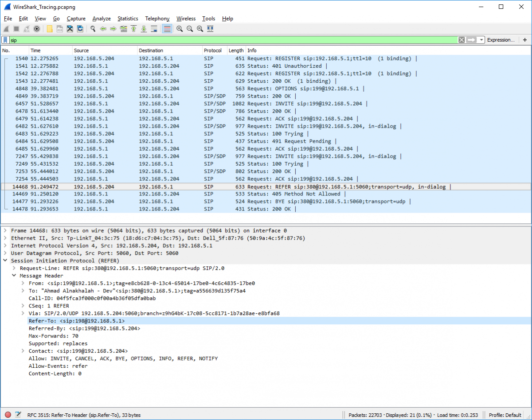Open the Statistics menu
Viewport: 532px width, 420px height.
128,19
